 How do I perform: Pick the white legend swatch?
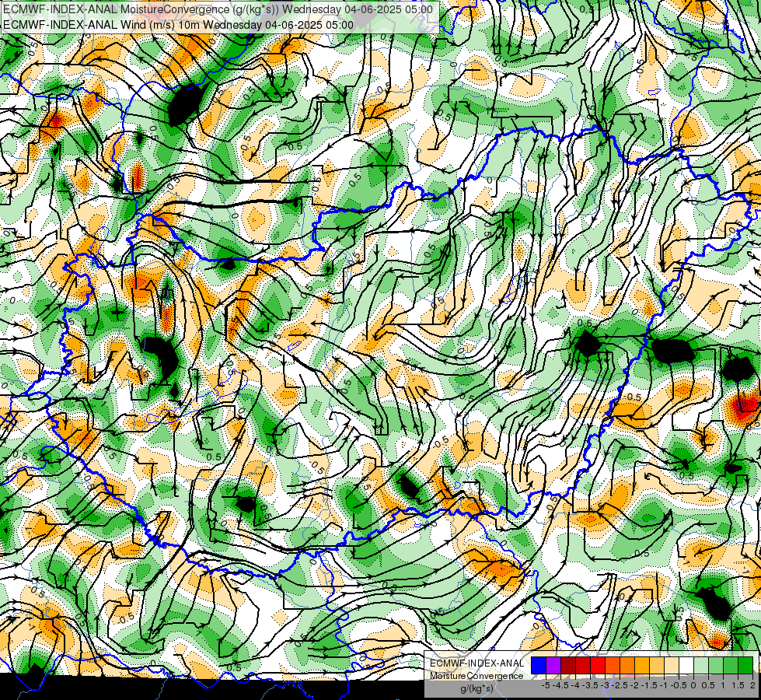point(686,665)
